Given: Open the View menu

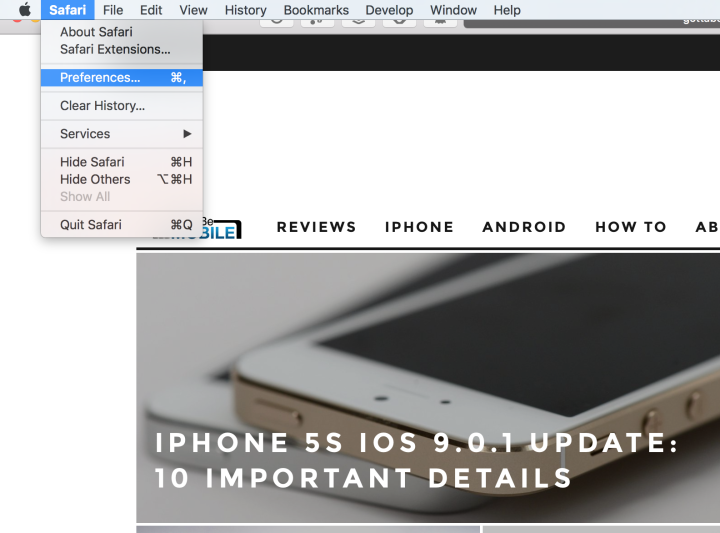Looking at the screenshot, I should (x=193, y=10).
